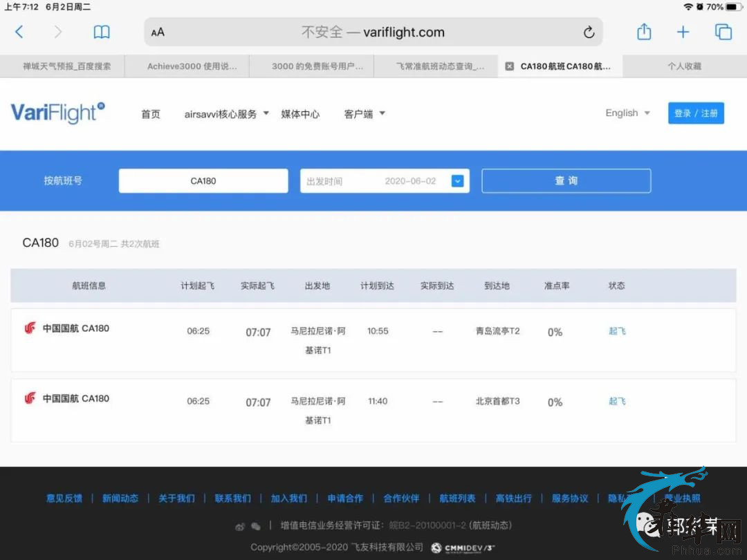Switch to the 3000 的免费账号用户 tab
Viewport: 747px width, 560px height.
tap(312, 66)
